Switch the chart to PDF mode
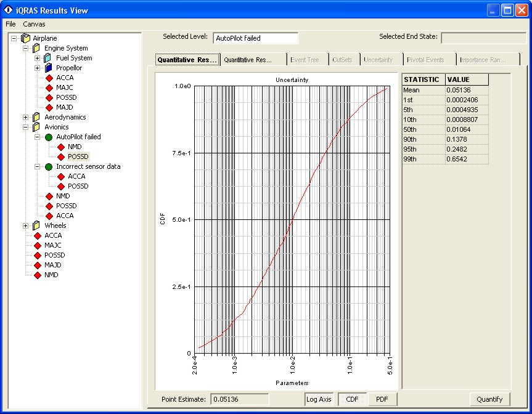 382,399
